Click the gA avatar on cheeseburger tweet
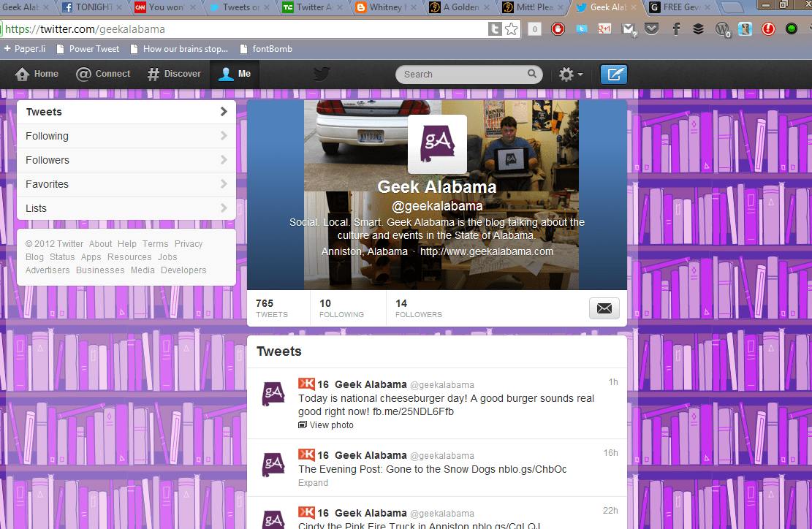The image size is (812, 529). tap(274, 394)
